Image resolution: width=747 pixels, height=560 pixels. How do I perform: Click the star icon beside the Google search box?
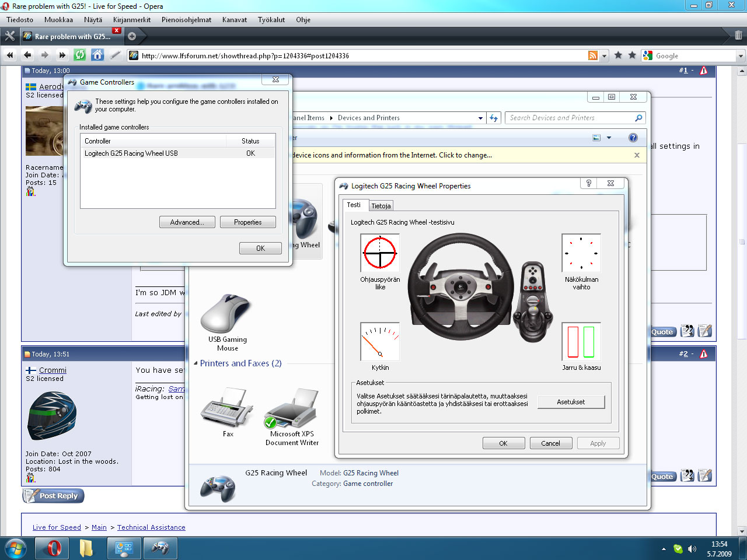click(632, 55)
